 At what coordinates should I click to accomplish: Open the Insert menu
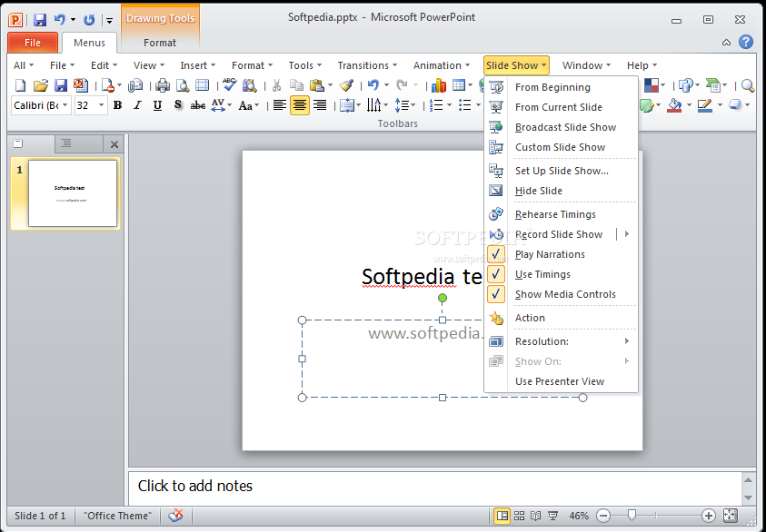(x=197, y=65)
